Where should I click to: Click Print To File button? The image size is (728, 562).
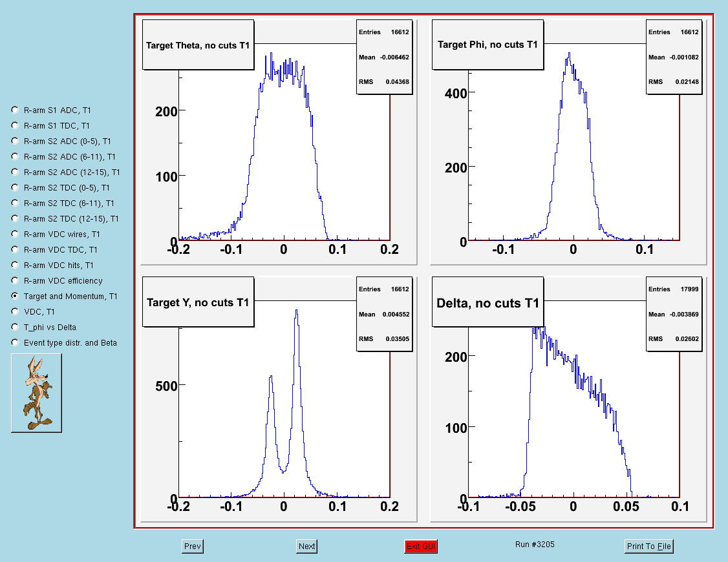pyautogui.click(x=648, y=546)
